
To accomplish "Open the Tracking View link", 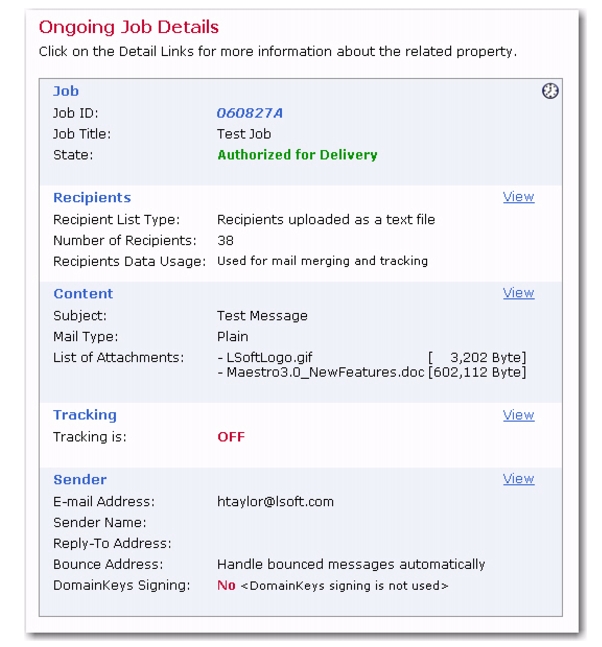I will click(518, 415).
